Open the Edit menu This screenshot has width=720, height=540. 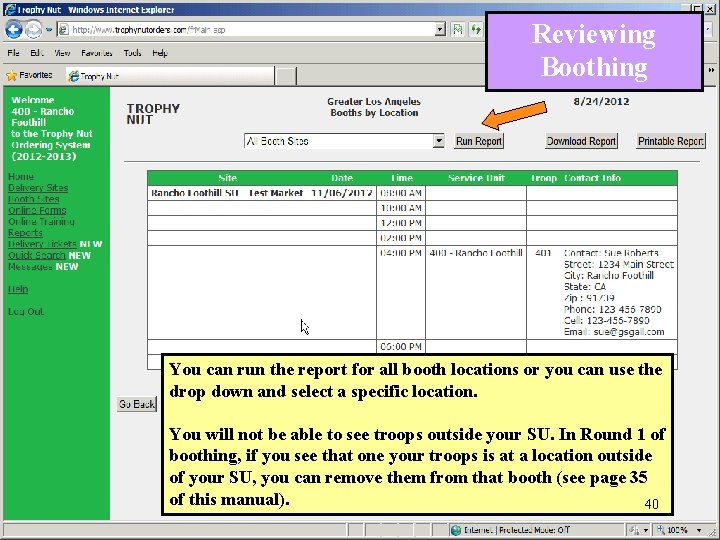pos(37,53)
